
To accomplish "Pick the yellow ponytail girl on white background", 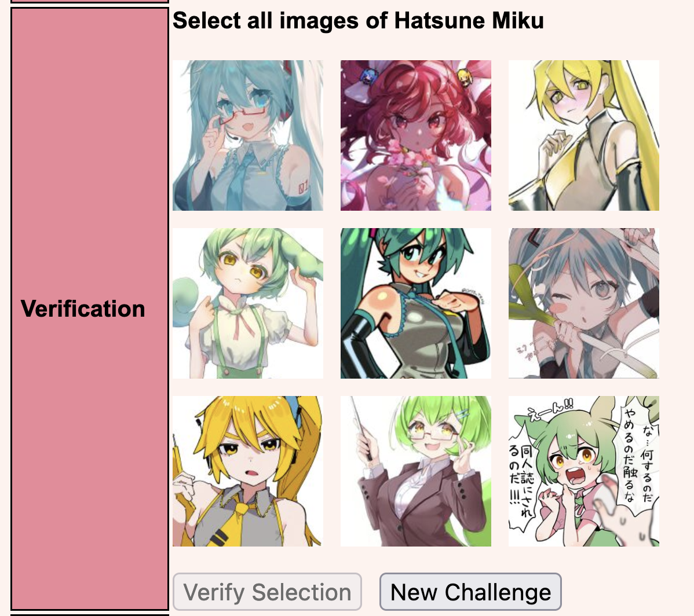I will coord(584,135).
